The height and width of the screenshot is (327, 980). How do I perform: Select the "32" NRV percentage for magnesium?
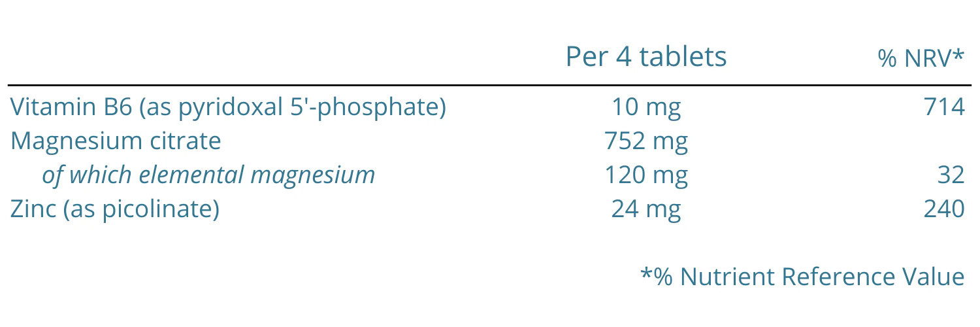tap(951, 175)
